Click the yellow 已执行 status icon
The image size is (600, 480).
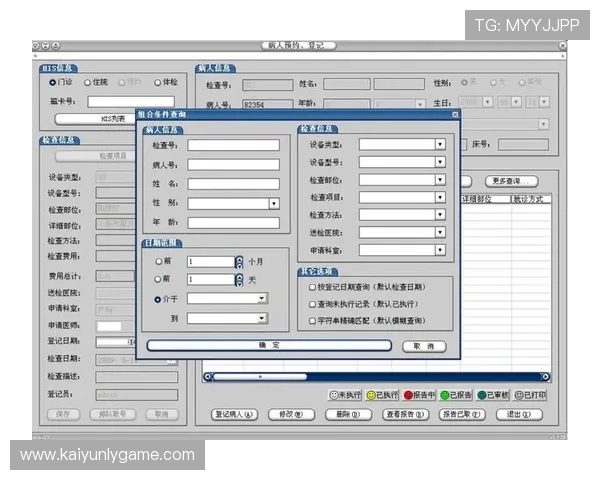coord(371,395)
